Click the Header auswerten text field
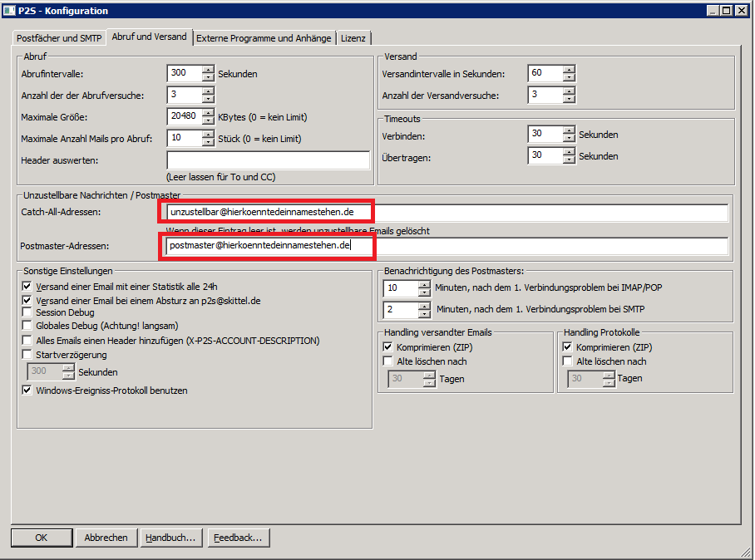The image size is (755, 560). pyautogui.click(x=268, y=160)
